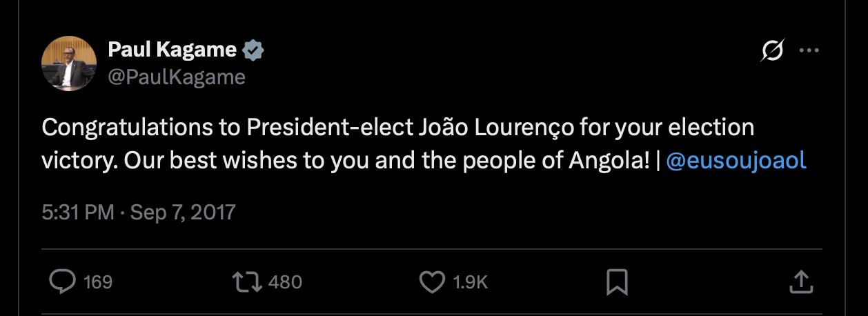Click the reply speech bubble icon

(x=63, y=282)
